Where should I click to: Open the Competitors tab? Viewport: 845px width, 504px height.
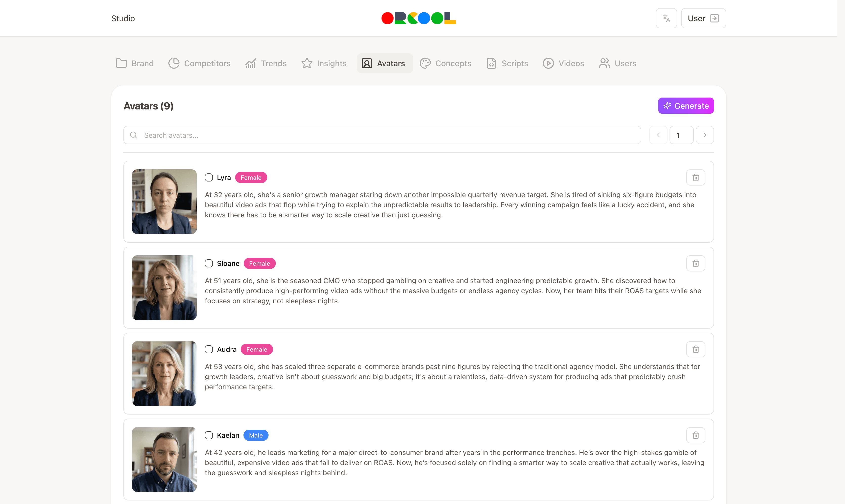(x=200, y=63)
